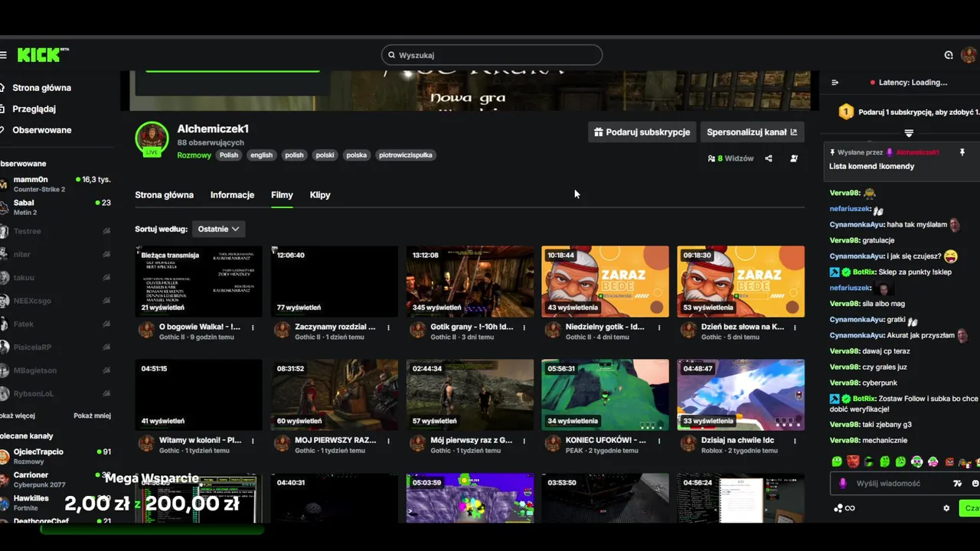Click Alchemiczek1 live profile avatar
This screenshot has height=551, width=980.
coord(152,139)
